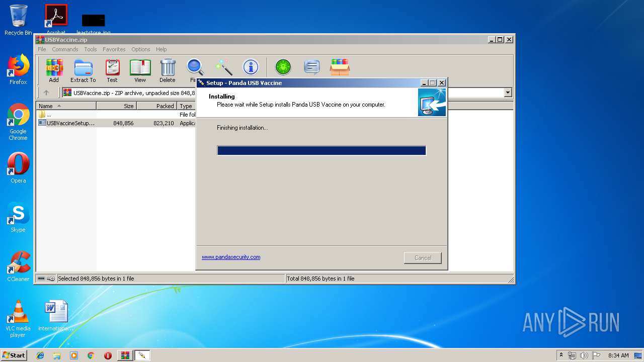Viewport: 644px width, 362px height.
Task: Expand the WinRAR address path dropdown
Action: [508, 93]
